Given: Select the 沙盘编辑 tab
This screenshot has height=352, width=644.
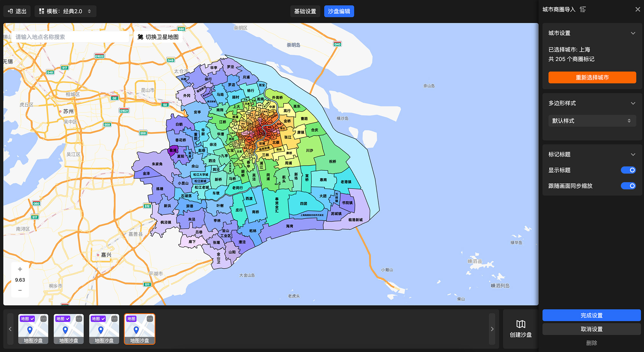Looking at the screenshot, I should point(339,11).
